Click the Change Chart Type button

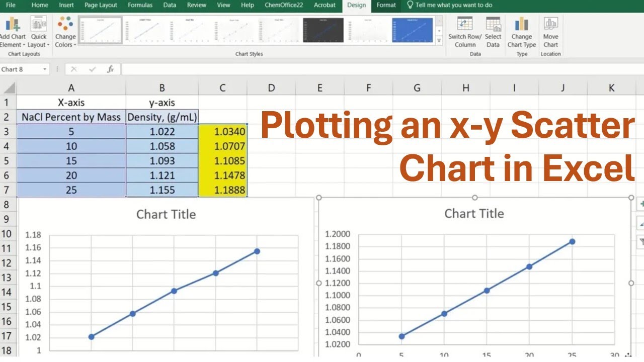click(x=522, y=32)
